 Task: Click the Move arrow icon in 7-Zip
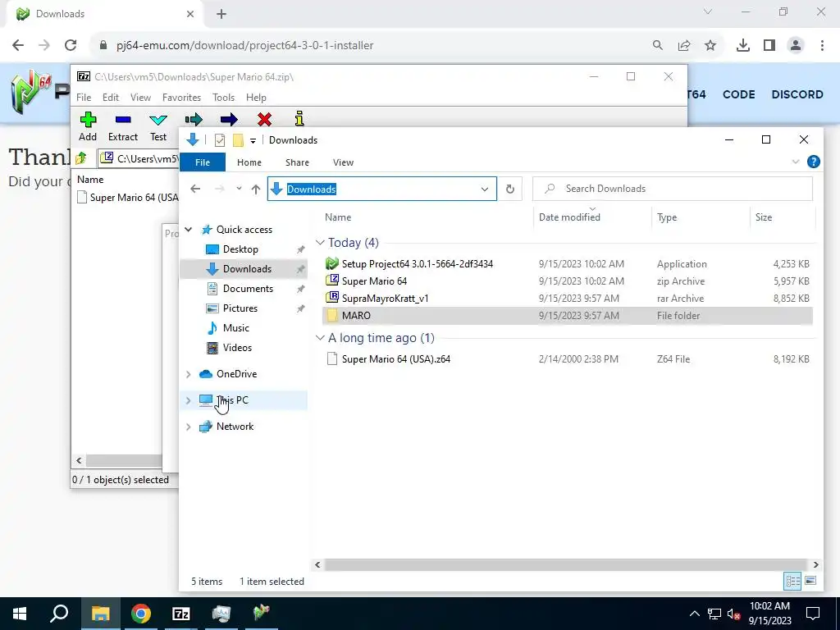[x=229, y=120]
